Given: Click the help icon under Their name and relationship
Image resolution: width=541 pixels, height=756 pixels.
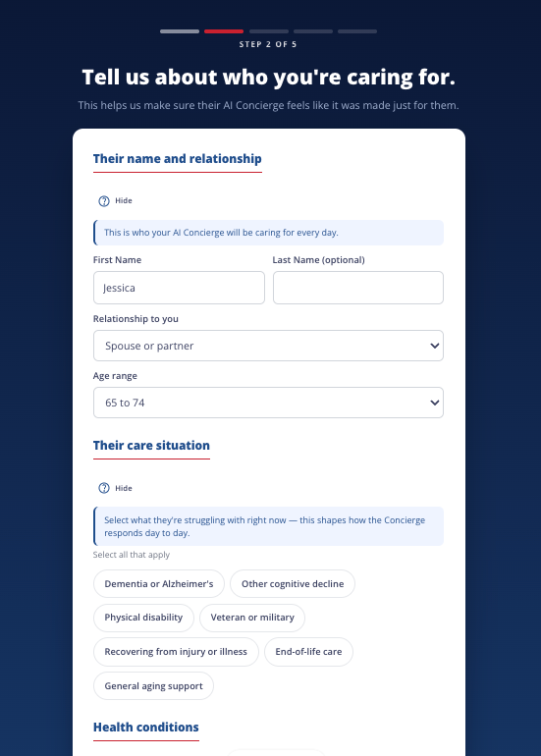Looking at the screenshot, I should pos(104,201).
